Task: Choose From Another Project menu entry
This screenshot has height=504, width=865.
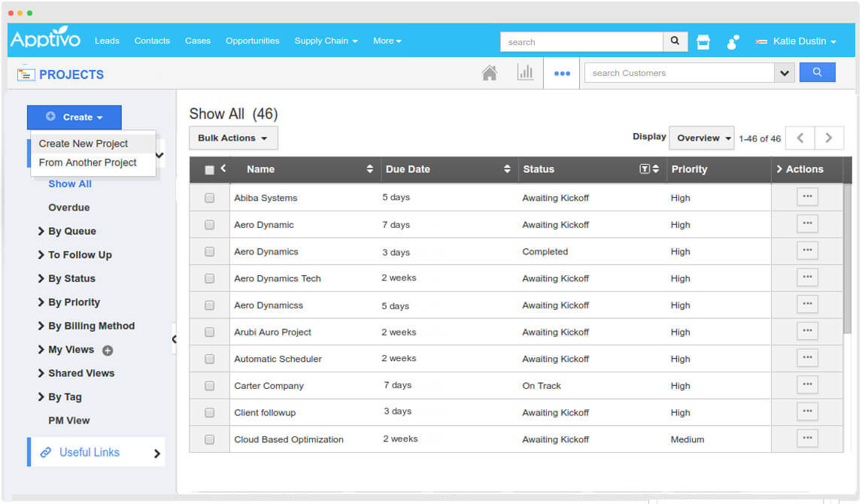Action: click(88, 162)
